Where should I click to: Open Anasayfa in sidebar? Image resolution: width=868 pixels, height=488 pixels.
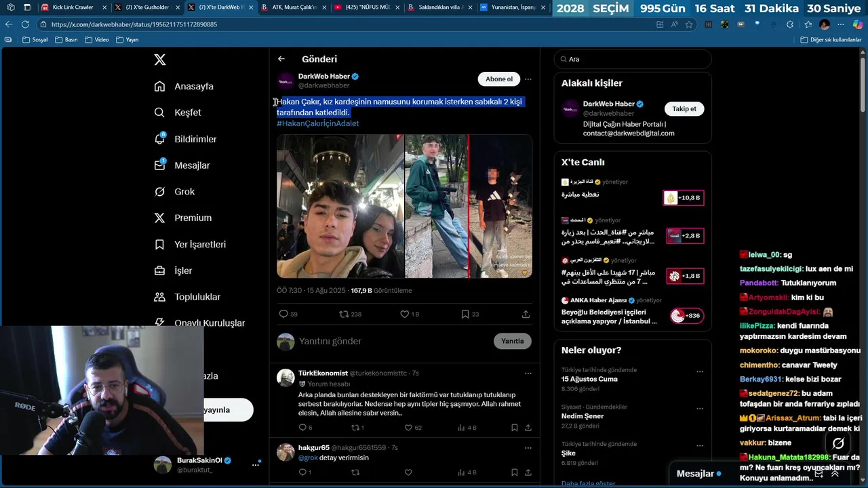183,86
